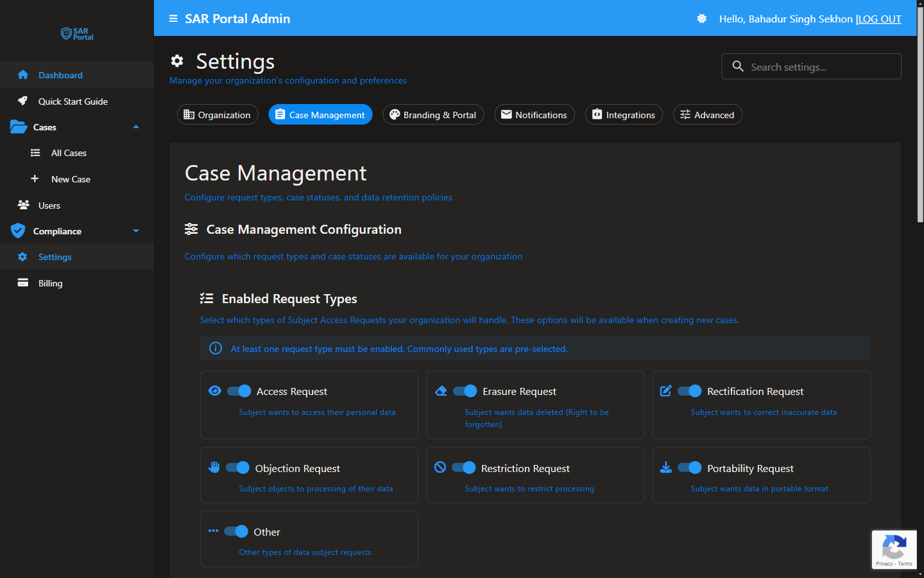924x578 pixels.
Task: Click the eye icon on Access Request card
Action: pos(216,390)
